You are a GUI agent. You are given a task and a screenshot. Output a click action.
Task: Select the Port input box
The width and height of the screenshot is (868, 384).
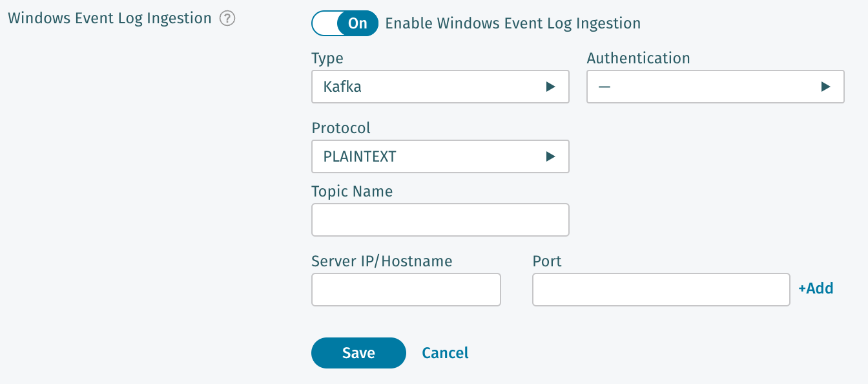coord(660,290)
